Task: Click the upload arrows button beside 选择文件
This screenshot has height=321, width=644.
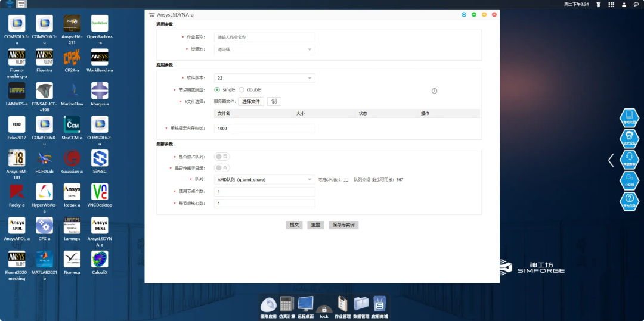Action: 274,102
